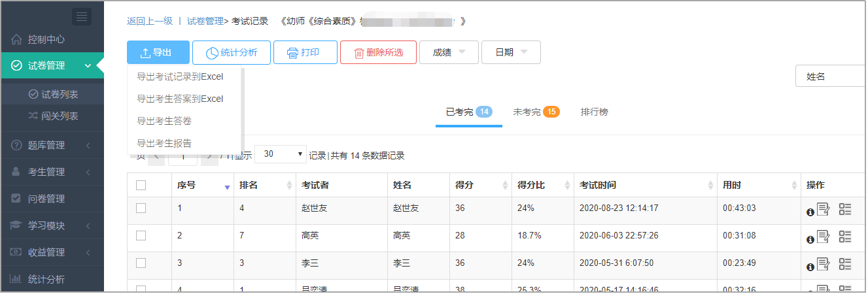
Task: Click the 学习模块 graduation cap icon
Action: tap(16, 225)
